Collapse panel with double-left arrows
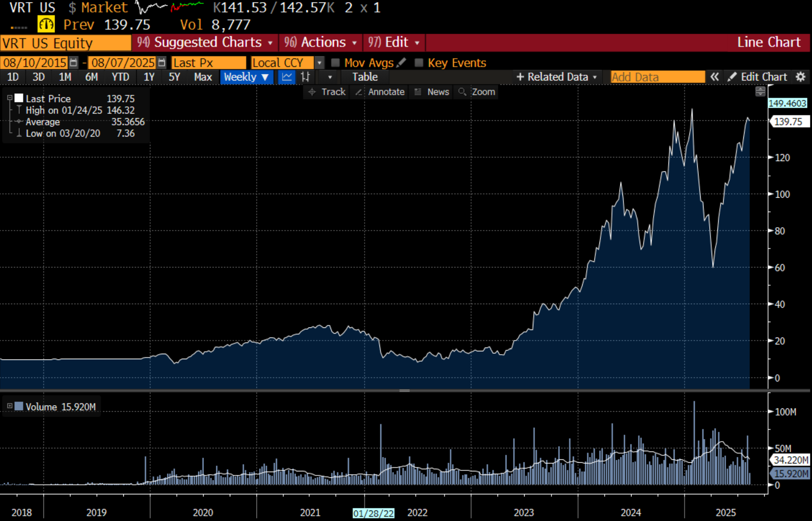Viewport: 812px width, 521px height. click(x=715, y=77)
